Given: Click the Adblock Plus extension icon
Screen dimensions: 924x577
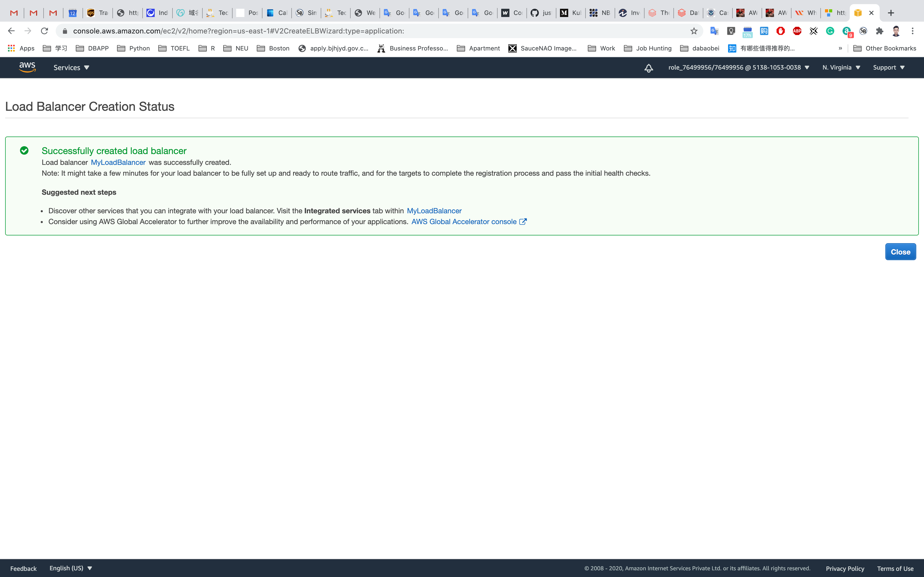Looking at the screenshot, I should click(797, 31).
